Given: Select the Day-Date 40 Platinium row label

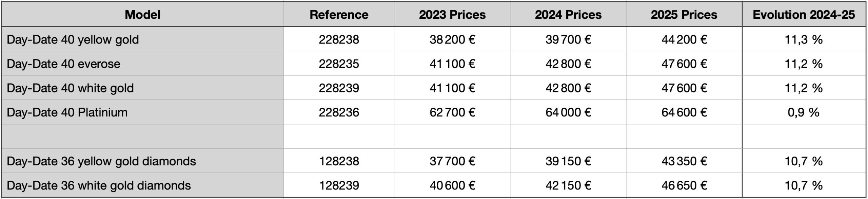Looking at the screenshot, I should 142,112.
